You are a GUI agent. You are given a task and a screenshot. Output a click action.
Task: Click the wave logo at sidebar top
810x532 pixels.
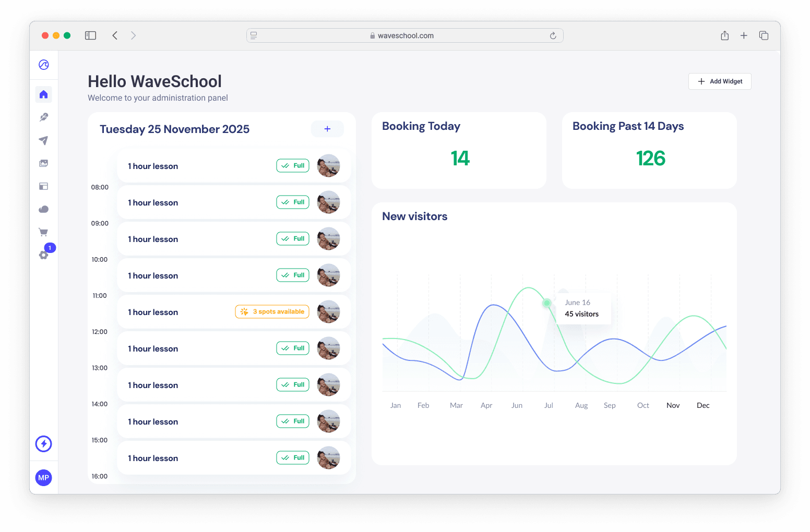pyautogui.click(x=44, y=65)
